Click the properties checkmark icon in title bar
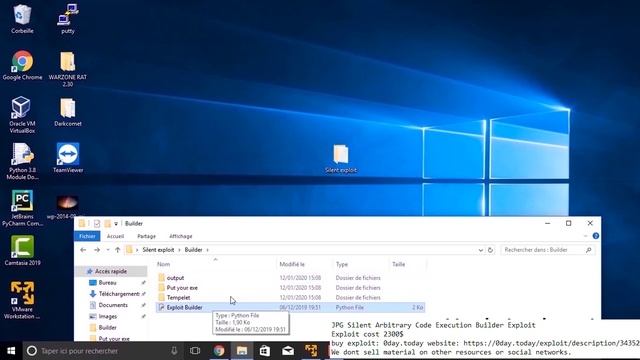Viewport: 640px width, 360px height. pyautogui.click(x=97, y=224)
